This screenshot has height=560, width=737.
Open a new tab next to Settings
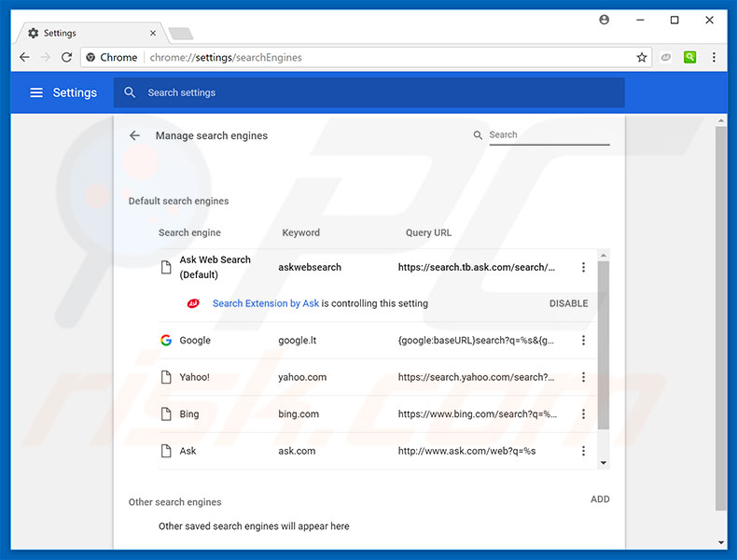(x=180, y=34)
